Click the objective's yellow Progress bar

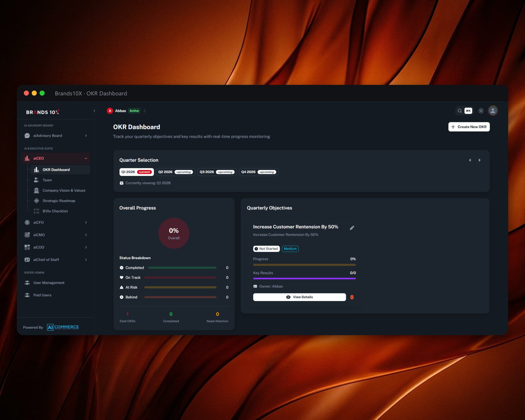click(x=304, y=265)
